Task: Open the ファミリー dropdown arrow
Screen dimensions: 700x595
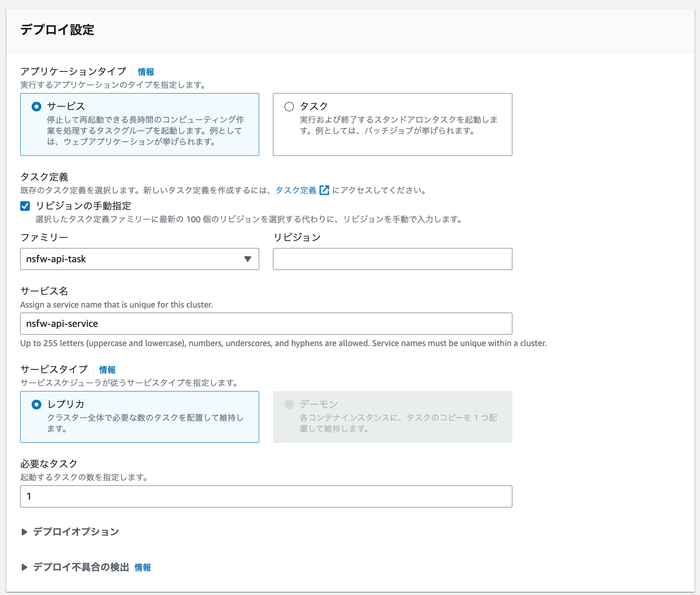Action: [x=248, y=259]
